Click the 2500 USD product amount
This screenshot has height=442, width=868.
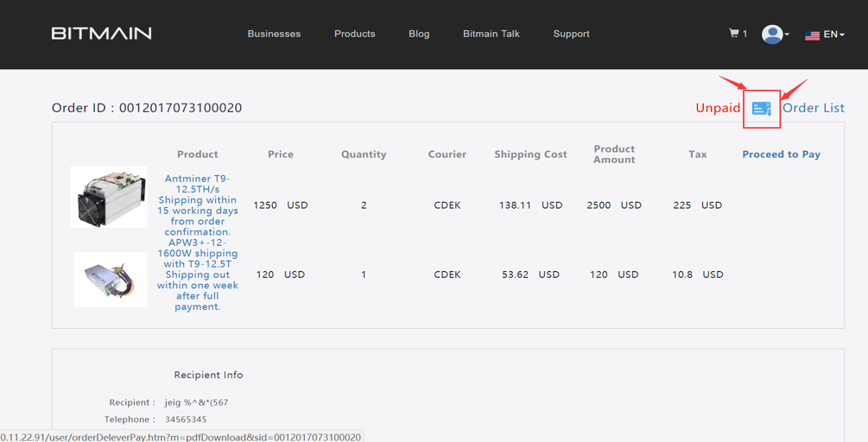point(614,205)
